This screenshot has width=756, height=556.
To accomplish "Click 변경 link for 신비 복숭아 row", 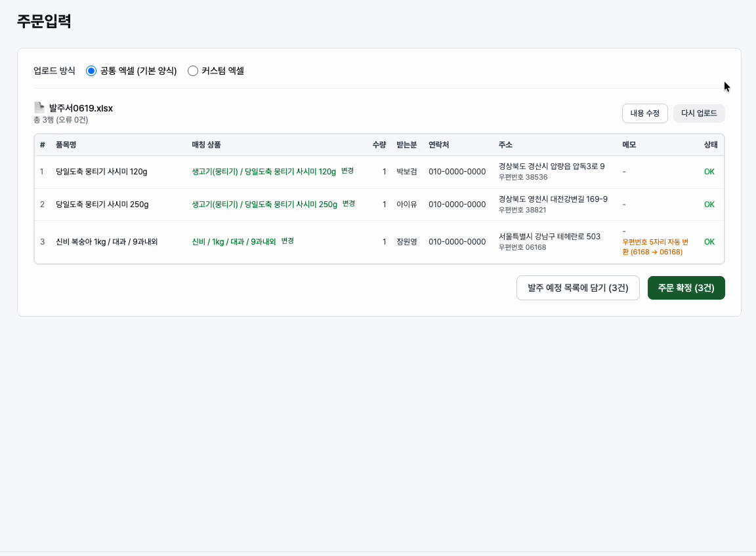I will 287,241.
